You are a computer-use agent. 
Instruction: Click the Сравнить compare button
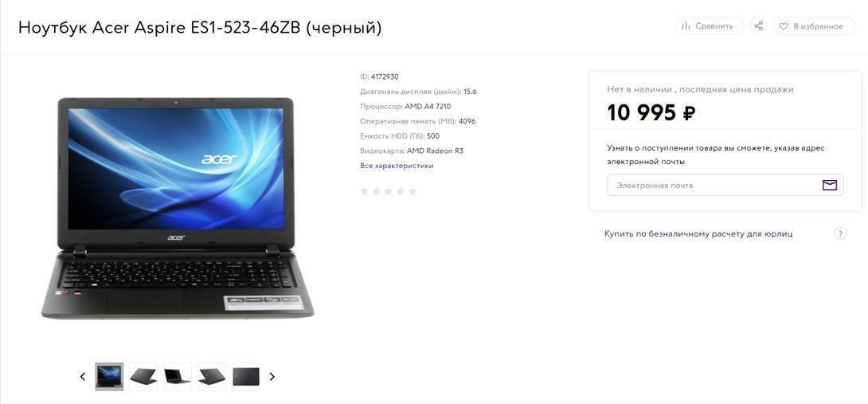[x=709, y=26]
